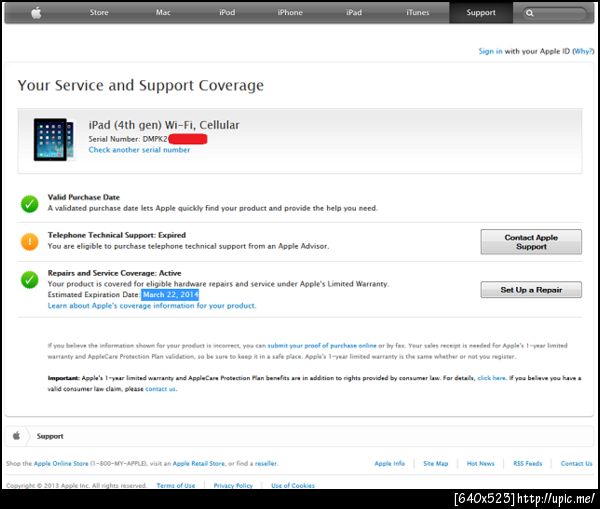
Task: Click 'Telephone Technical Support: Expired' text
Action: 117,235
